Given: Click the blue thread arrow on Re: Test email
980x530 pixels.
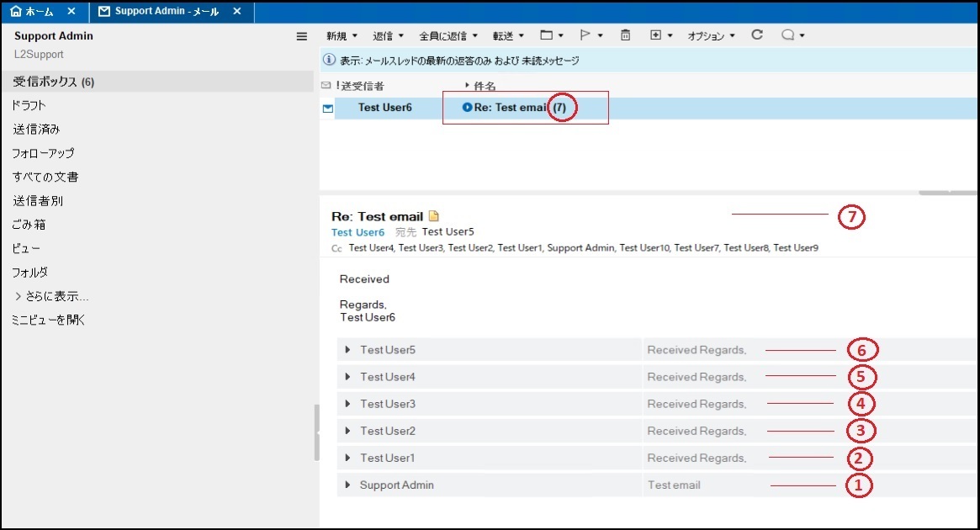Looking at the screenshot, I should [x=468, y=108].
